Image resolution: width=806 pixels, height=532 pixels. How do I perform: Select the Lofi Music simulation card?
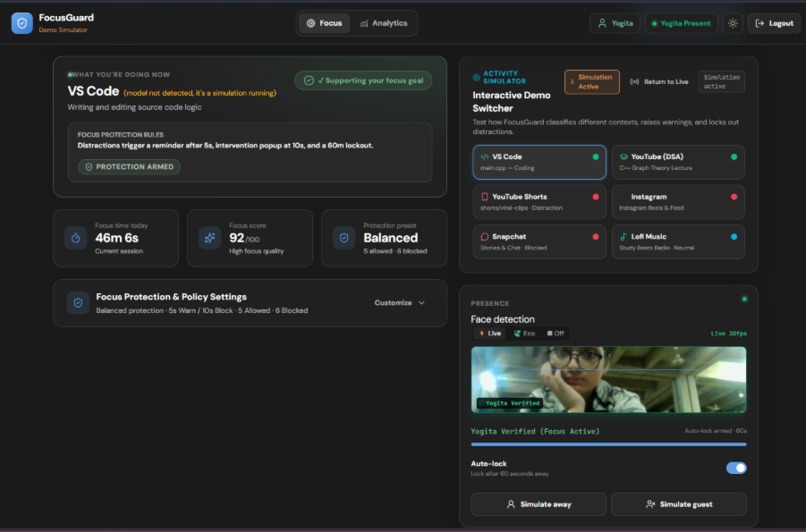point(678,242)
